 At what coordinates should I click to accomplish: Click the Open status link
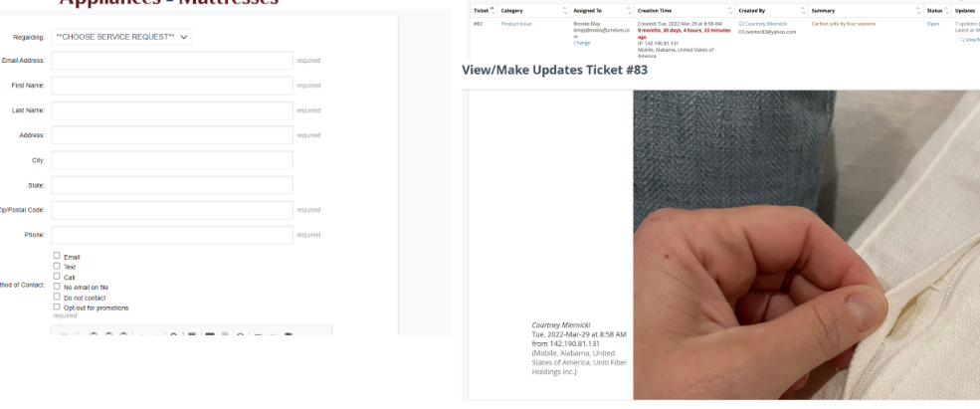click(932, 24)
